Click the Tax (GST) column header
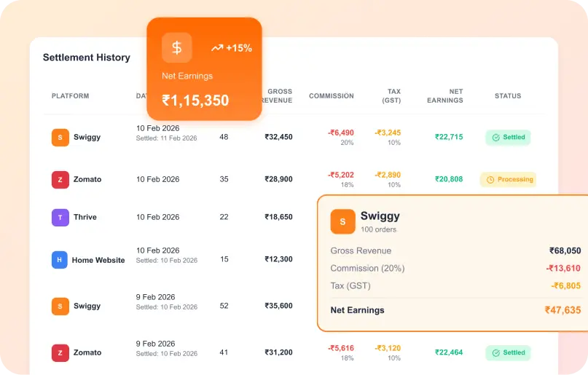 pyautogui.click(x=391, y=96)
